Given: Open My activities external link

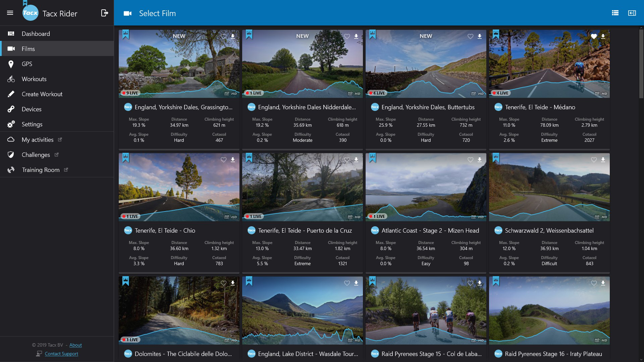Looking at the screenshot, I should (57, 139).
